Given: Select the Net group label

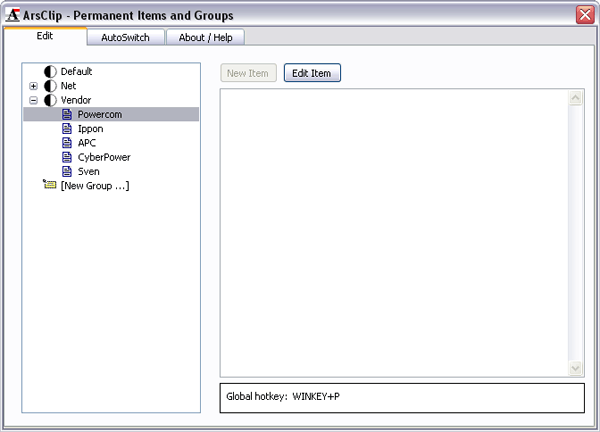Looking at the screenshot, I should click(x=68, y=86).
